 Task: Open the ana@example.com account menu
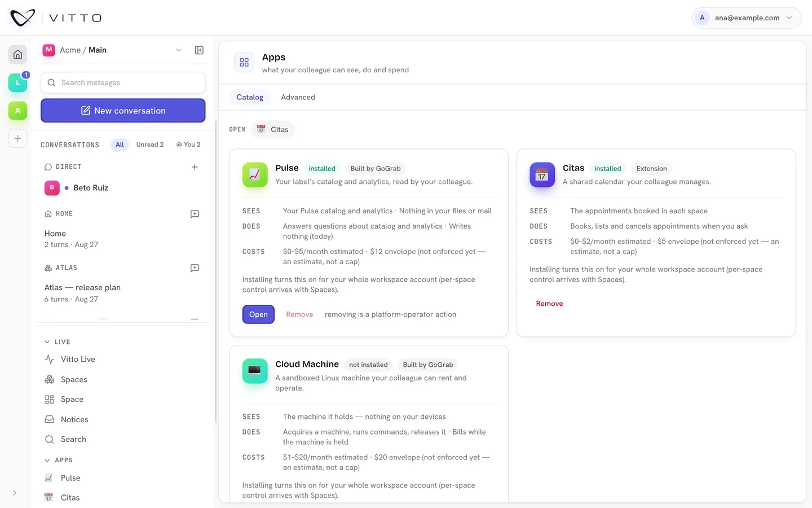tap(746, 17)
